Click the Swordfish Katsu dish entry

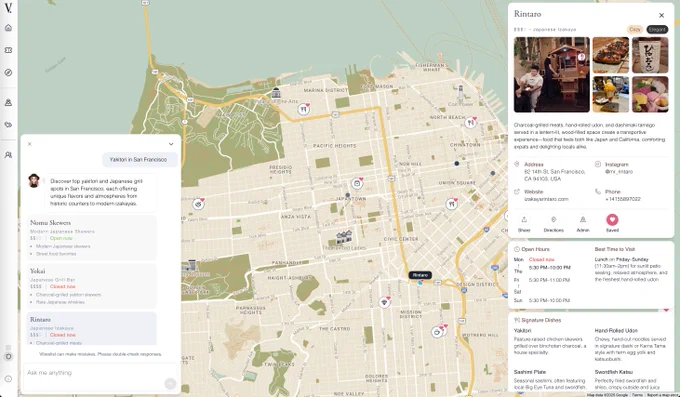pos(631,379)
